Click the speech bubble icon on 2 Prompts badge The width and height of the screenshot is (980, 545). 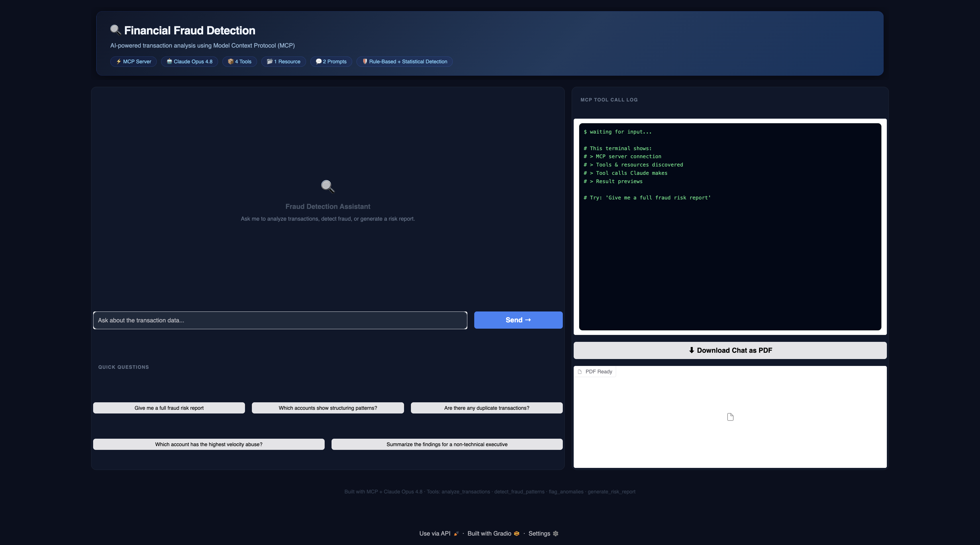click(319, 61)
